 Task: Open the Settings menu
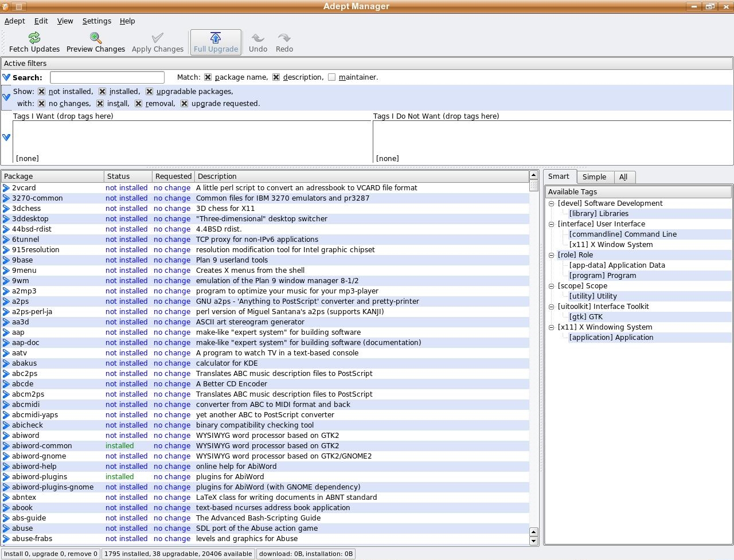(97, 21)
